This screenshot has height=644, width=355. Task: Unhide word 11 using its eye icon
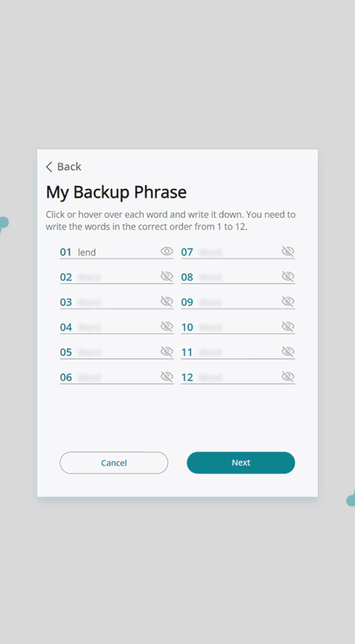coord(288,352)
